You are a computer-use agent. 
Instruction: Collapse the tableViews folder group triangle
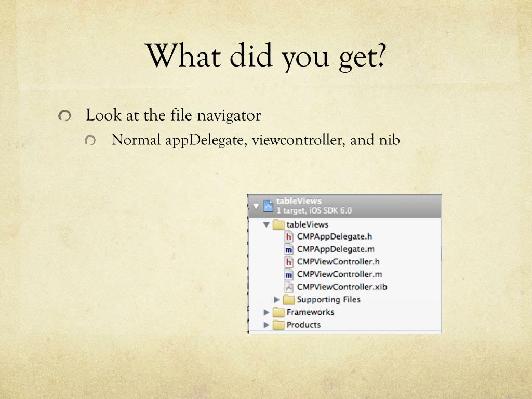click(267, 224)
